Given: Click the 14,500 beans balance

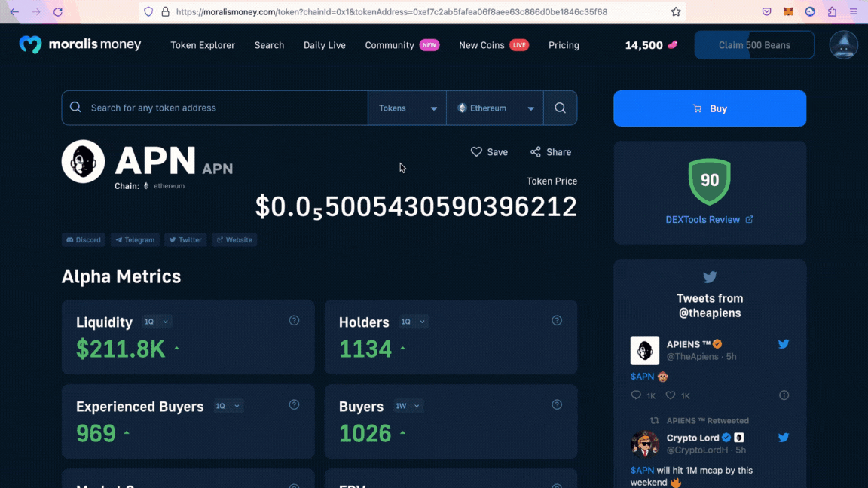Looking at the screenshot, I should (x=651, y=45).
